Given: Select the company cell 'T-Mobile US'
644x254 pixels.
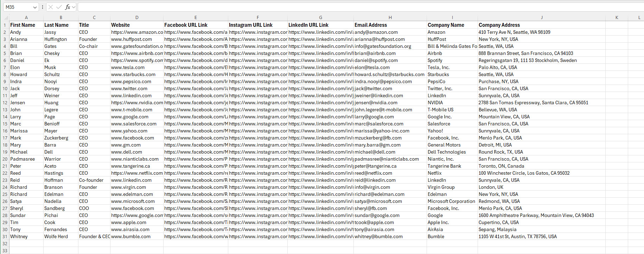Looking at the screenshot, I should [452, 110].
